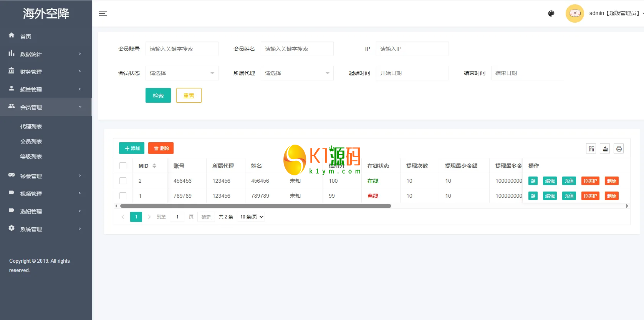Open the column filter icon in table toolbar
644x320 pixels.
coord(591,148)
